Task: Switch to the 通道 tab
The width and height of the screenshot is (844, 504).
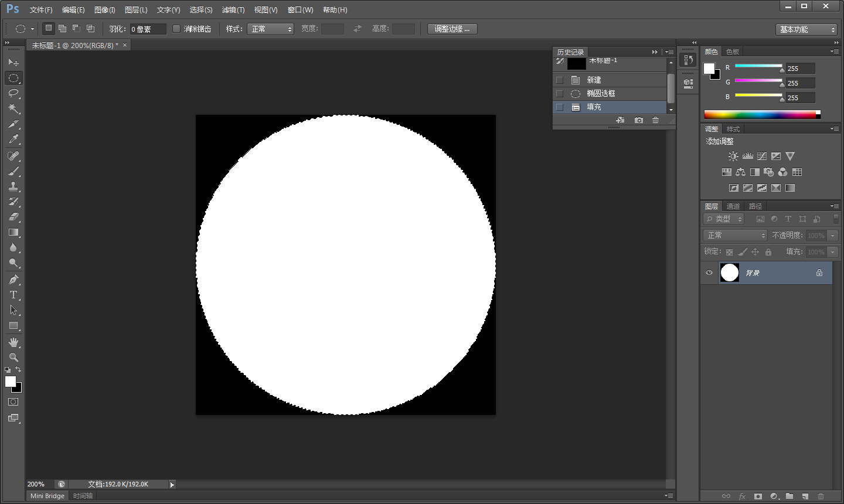Action: pos(733,206)
